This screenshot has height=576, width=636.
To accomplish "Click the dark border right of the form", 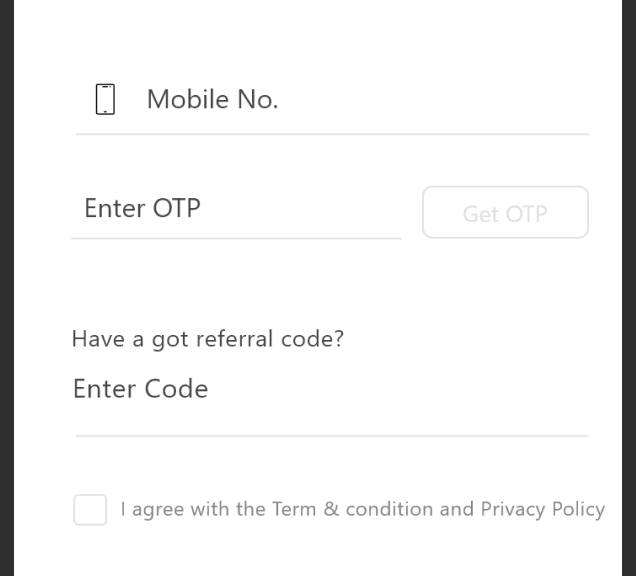I will (629, 288).
